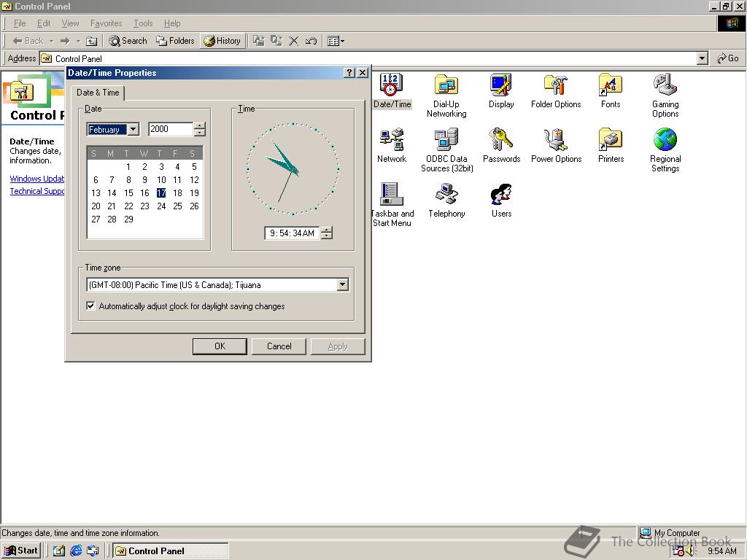The height and width of the screenshot is (560, 747).
Task: Select day 29 in the calendar
Action: coord(128,219)
